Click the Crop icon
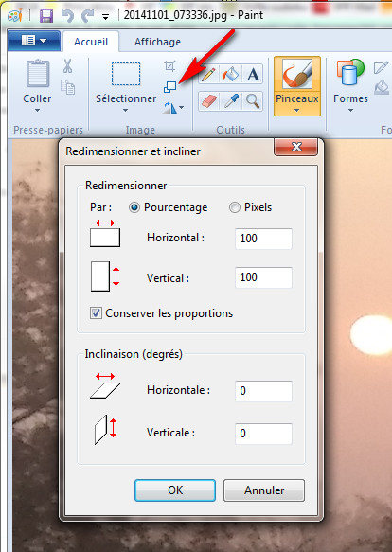This screenshot has width=392, height=552. (169, 66)
